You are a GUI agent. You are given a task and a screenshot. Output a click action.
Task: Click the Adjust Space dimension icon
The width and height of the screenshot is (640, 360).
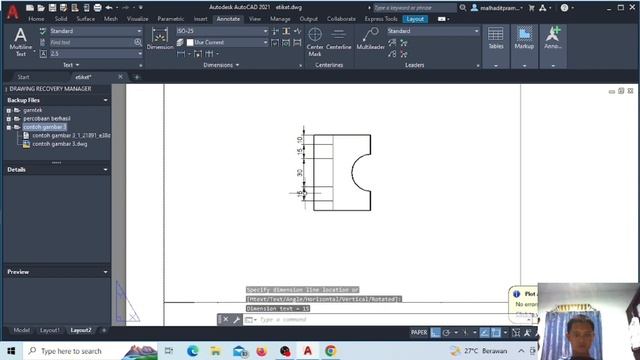point(286,31)
